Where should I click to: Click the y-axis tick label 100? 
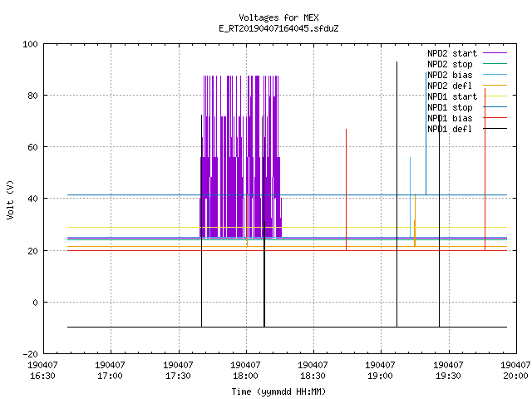[x=30, y=44]
